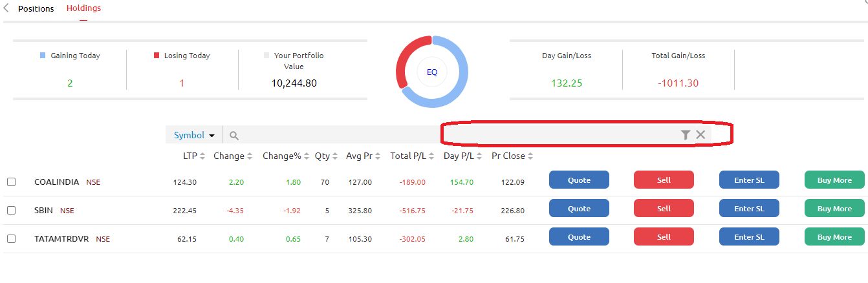Click Buy More for COALINDIA
The image size is (868, 283).
coord(834,180)
